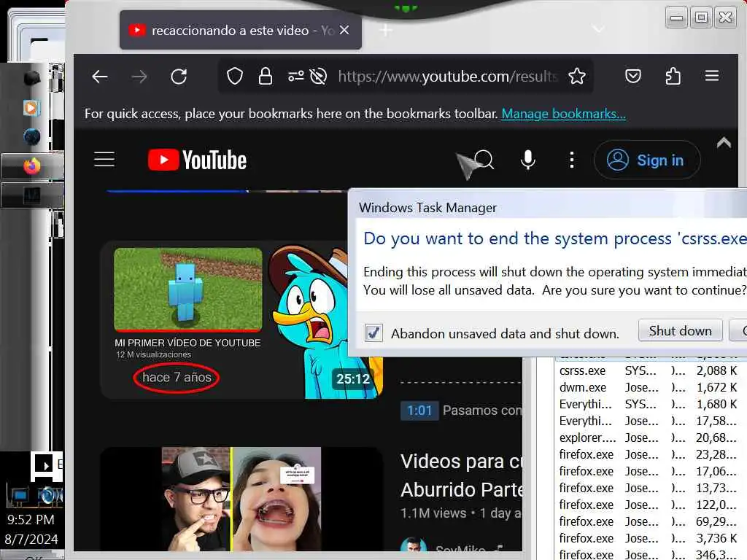Select the 'recaccionando a este video' tab
This screenshot has width=747, height=560.
pyautogui.click(x=241, y=31)
